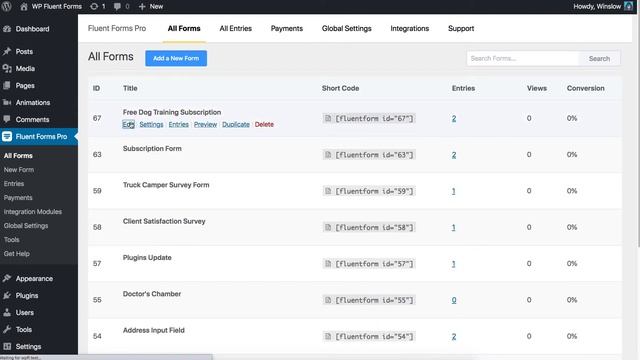This screenshot has height=360, width=640.
Task: Open entries count for Subscription Form
Action: pyautogui.click(x=454, y=155)
